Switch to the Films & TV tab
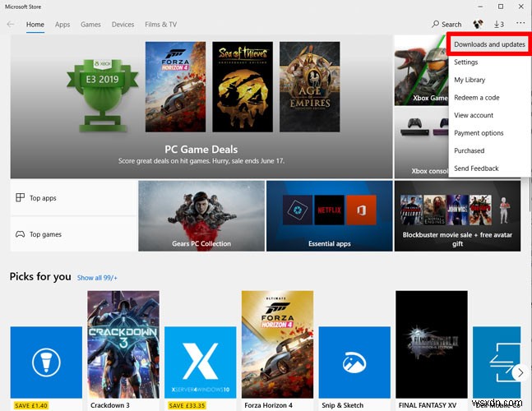 tap(161, 25)
